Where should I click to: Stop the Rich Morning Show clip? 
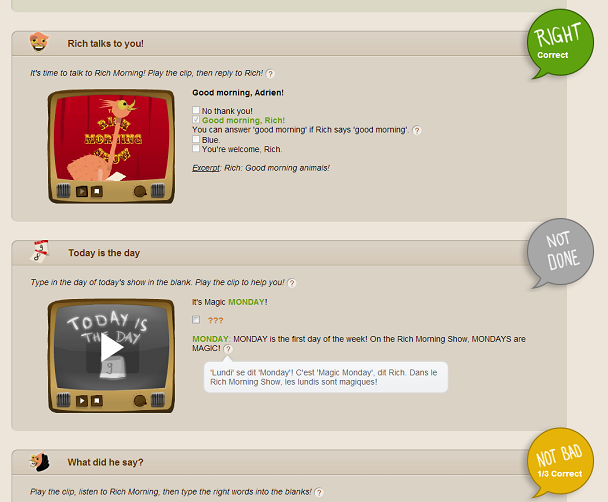[x=97, y=191]
